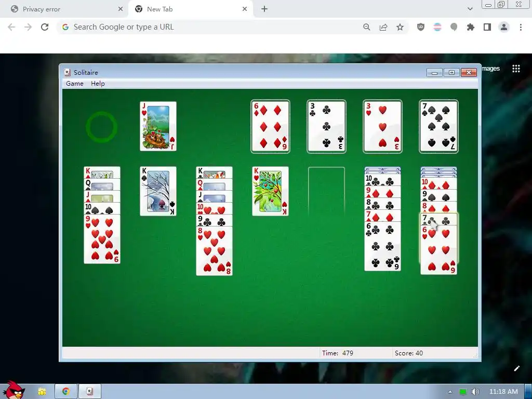
Task: Click the Score: 40 status text
Action: tap(409, 353)
